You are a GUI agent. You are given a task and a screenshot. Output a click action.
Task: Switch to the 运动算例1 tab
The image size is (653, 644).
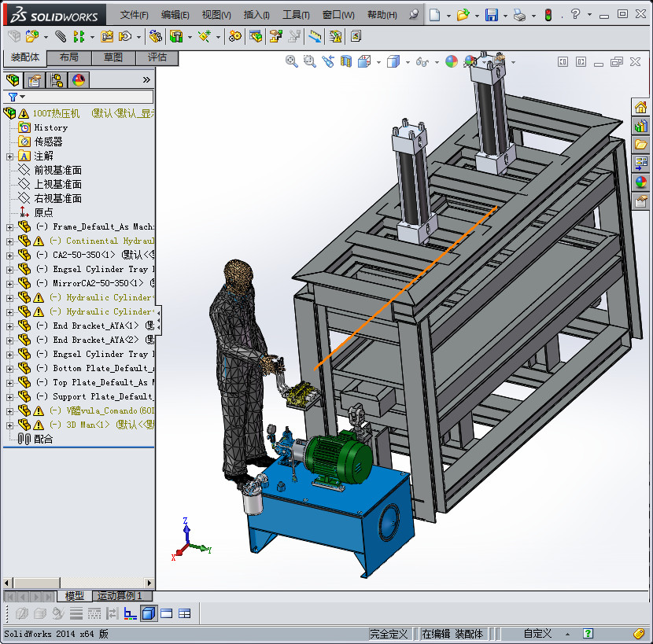122,596
